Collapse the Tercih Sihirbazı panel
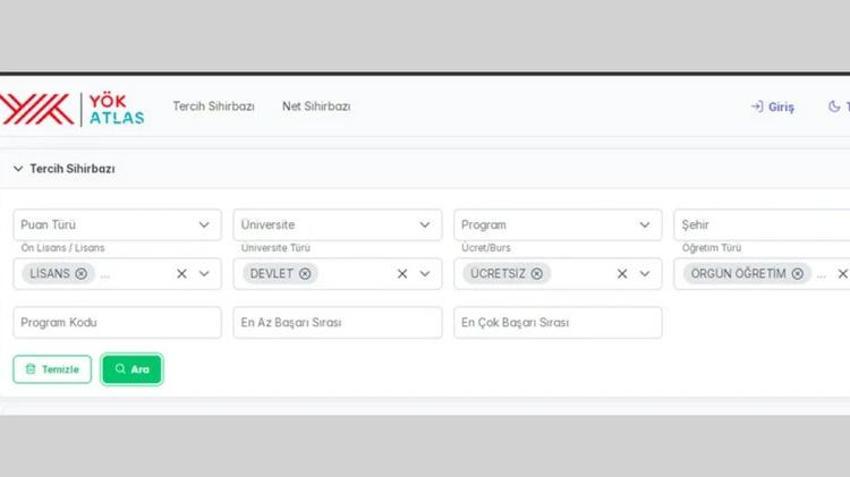Screen dimensions: 850x477 click(x=18, y=169)
